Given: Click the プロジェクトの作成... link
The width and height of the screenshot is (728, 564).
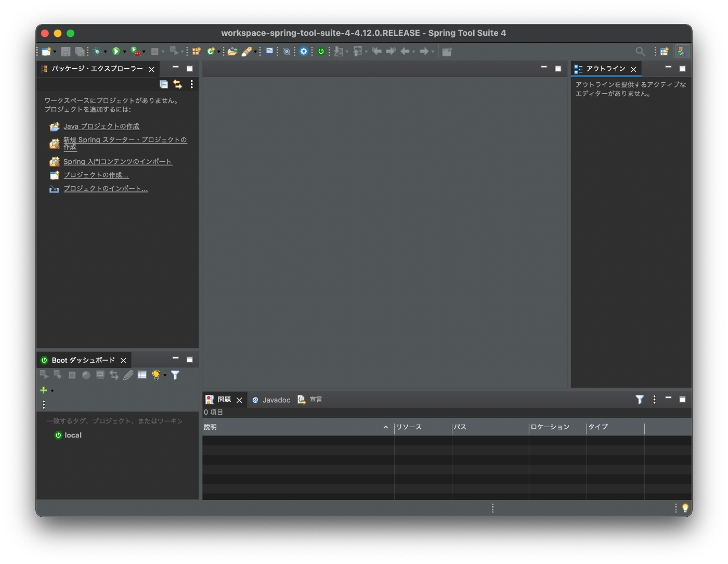Looking at the screenshot, I should tap(96, 175).
